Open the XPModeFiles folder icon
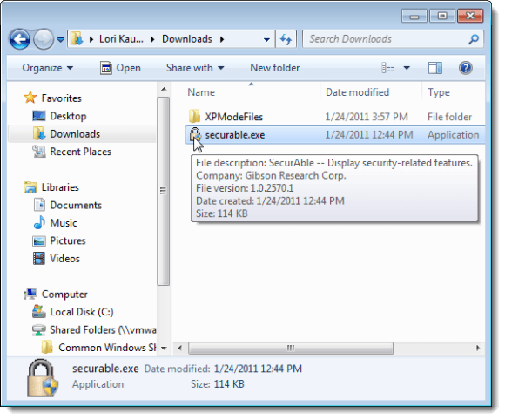 click(x=194, y=117)
